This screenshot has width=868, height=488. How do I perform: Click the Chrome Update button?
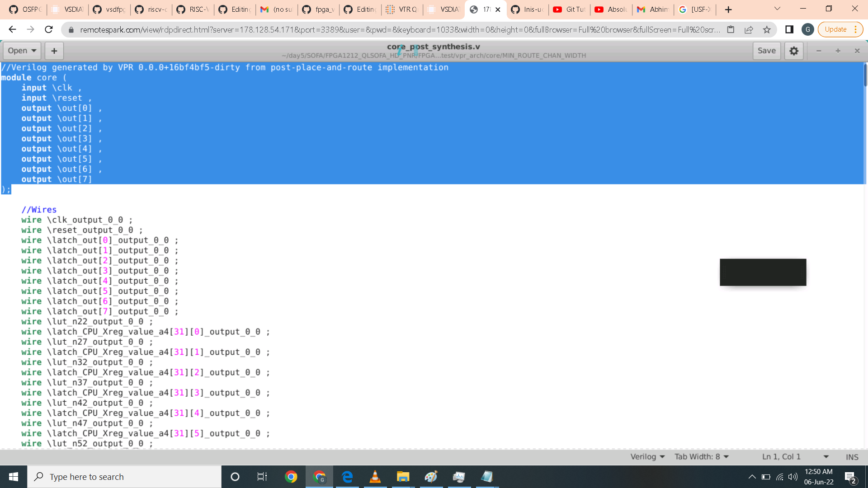click(835, 29)
